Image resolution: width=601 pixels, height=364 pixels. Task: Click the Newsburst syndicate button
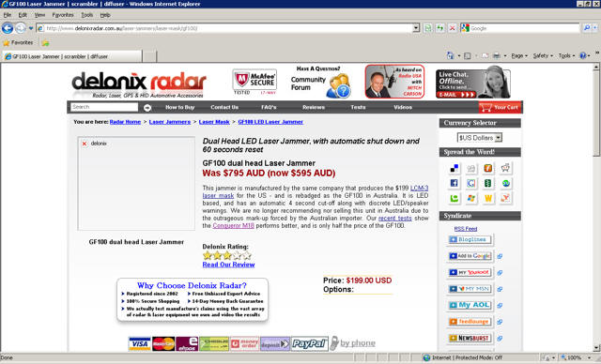(x=470, y=338)
